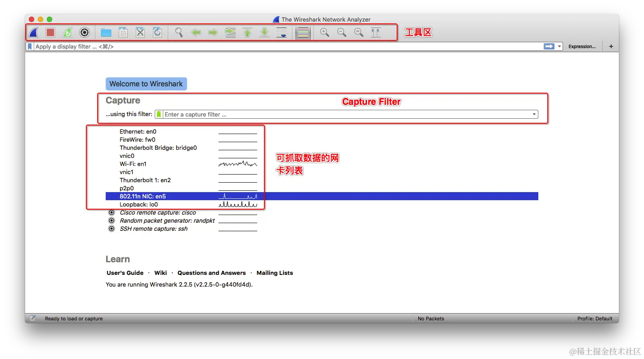Add a display filter button with plus
The height and width of the screenshot is (359, 644).
coord(611,46)
